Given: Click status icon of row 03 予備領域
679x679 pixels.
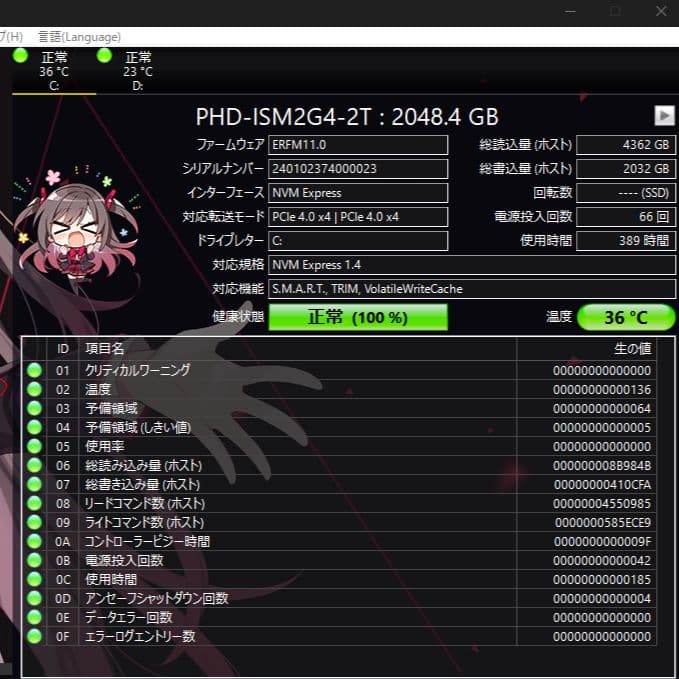Looking at the screenshot, I should coord(34,408).
